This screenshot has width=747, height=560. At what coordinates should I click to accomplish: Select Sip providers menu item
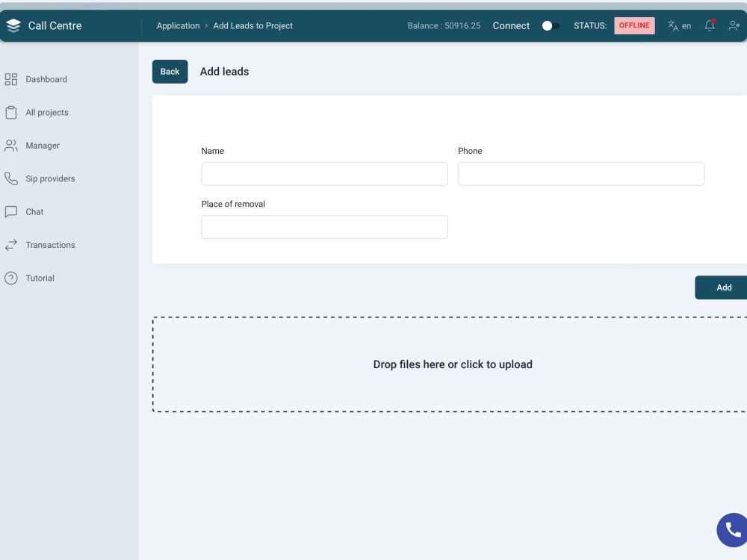tap(50, 178)
